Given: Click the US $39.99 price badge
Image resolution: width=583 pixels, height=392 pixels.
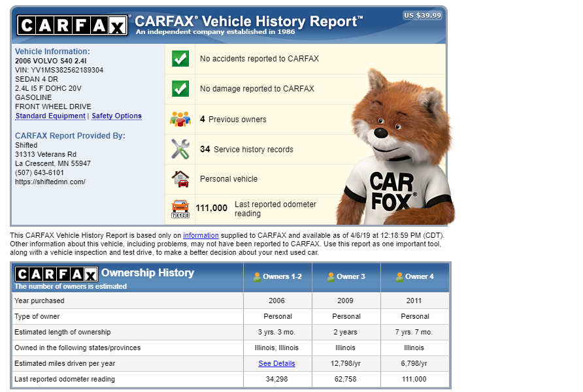Looking at the screenshot, I should coord(422,15).
